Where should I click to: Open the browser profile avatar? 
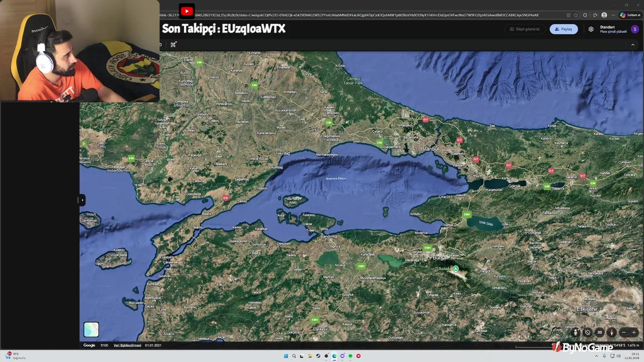coord(604,15)
